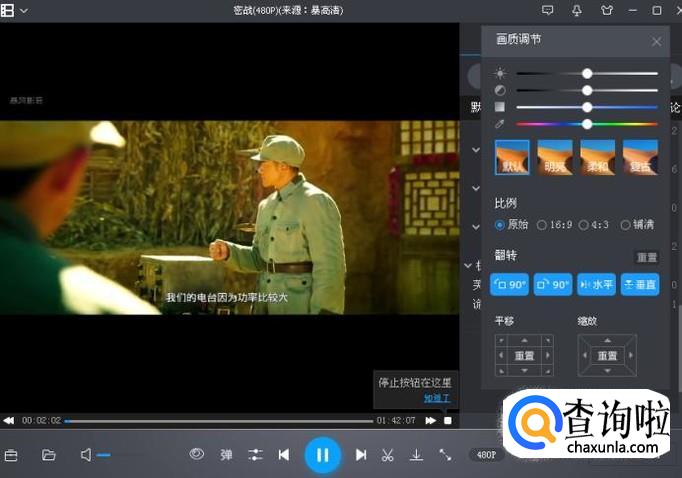Click the diagonal-arrows fullscreen icon

tap(445, 455)
